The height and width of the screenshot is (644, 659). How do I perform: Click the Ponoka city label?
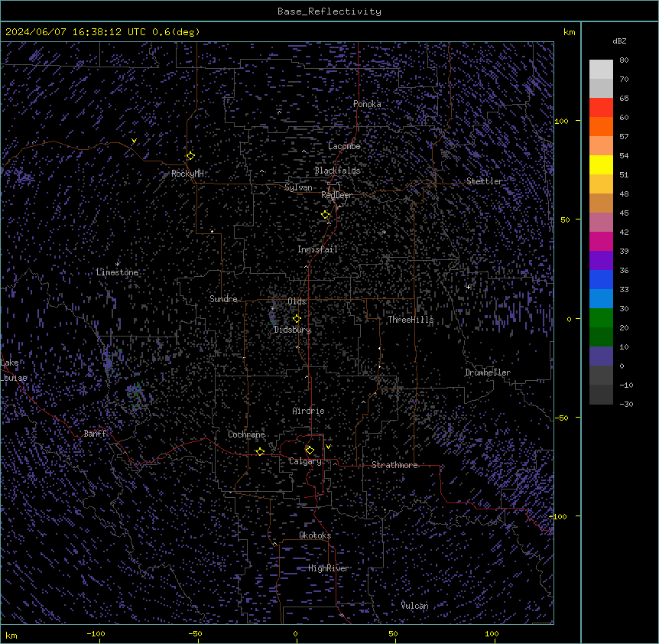pyautogui.click(x=367, y=104)
